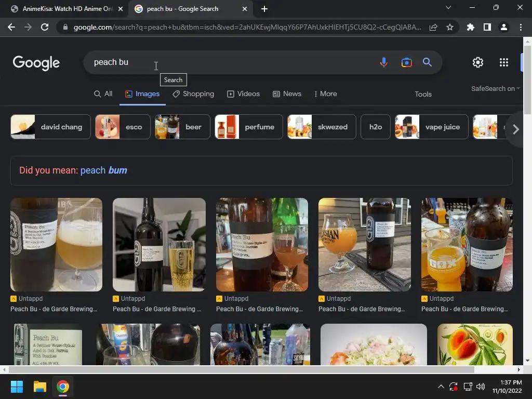Viewport: 532px width, 399px height.
Task: Open first Peach Bu beer and glass image
Action: click(x=56, y=245)
